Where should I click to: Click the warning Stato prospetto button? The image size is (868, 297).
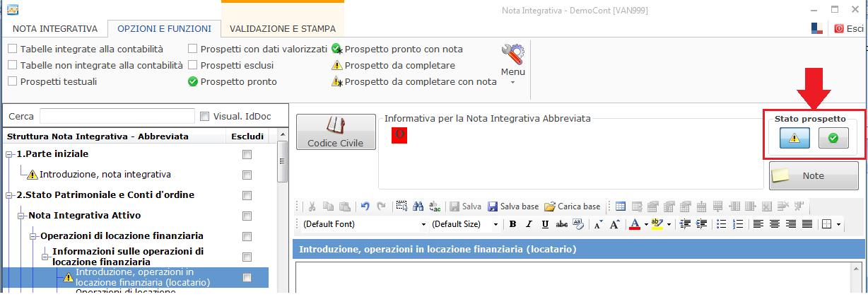794,139
